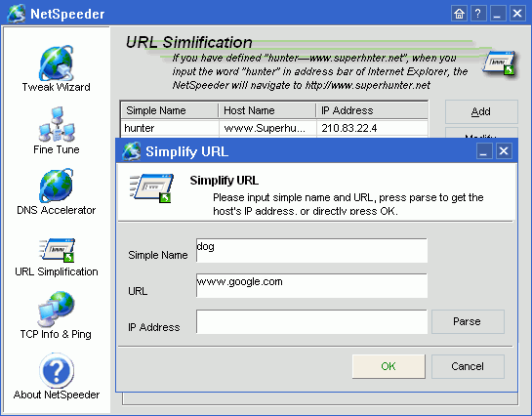Click the 'TCP Info & Ping' sidebar label

tap(56, 334)
